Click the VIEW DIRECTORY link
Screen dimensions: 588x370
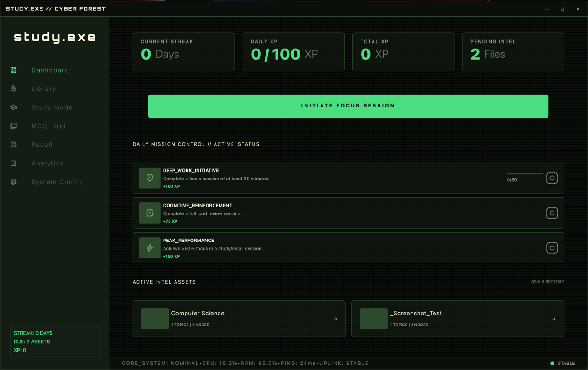(547, 282)
